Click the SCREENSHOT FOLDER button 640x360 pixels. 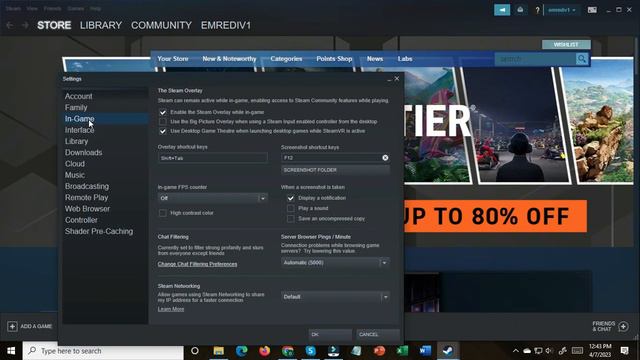tap(335, 170)
